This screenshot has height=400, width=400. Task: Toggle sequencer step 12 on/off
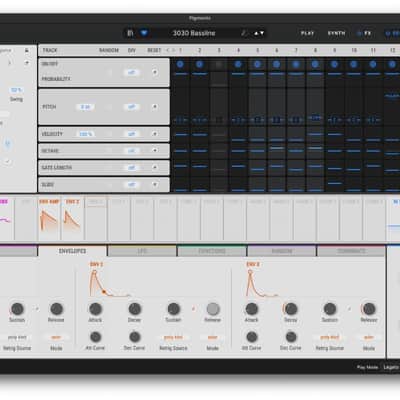pyautogui.click(x=392, y=64)
